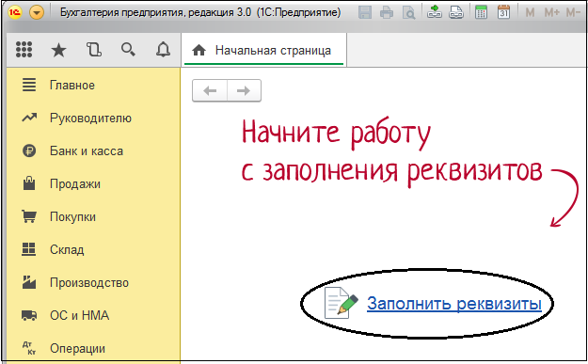Click the document with pencil icon
Screen dimensions: 588x364
click(x=342, y=303)
